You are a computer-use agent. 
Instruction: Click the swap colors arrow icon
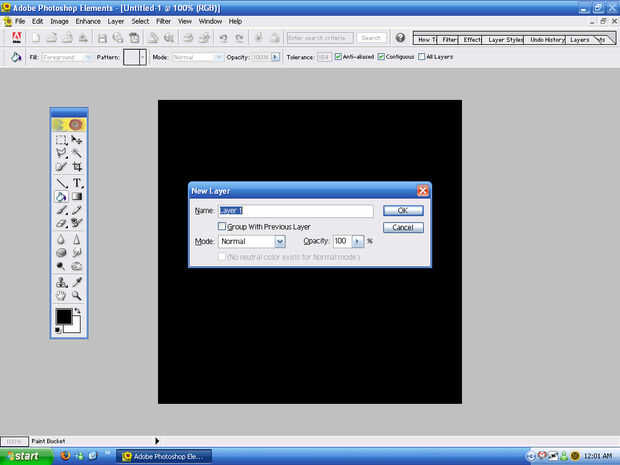(78, 311)
